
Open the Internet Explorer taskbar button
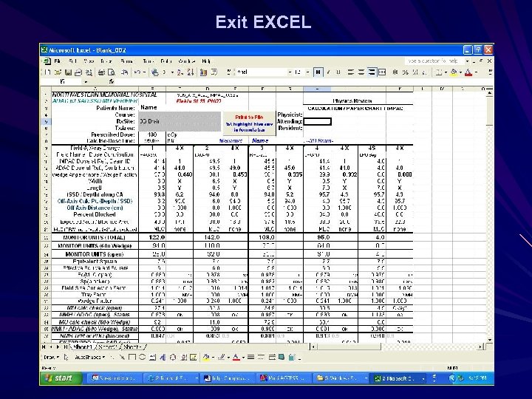pyautogui.click(x=171, y=378)
